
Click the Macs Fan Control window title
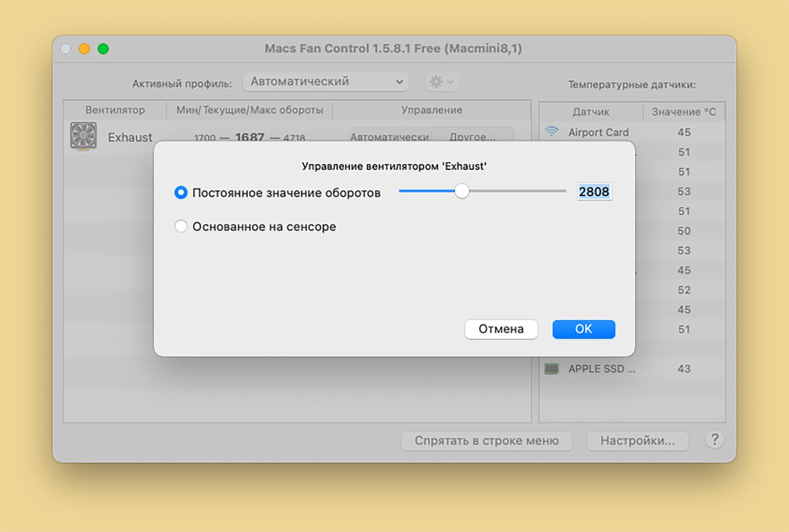(393, 48)
